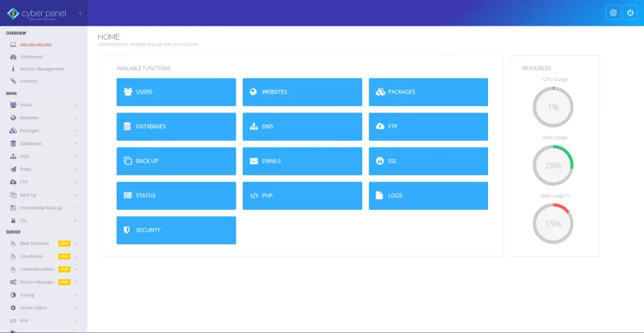Open Connect in the sidebar
The width and height of the screenshot is (644, 333).
[x=28, y=81]
